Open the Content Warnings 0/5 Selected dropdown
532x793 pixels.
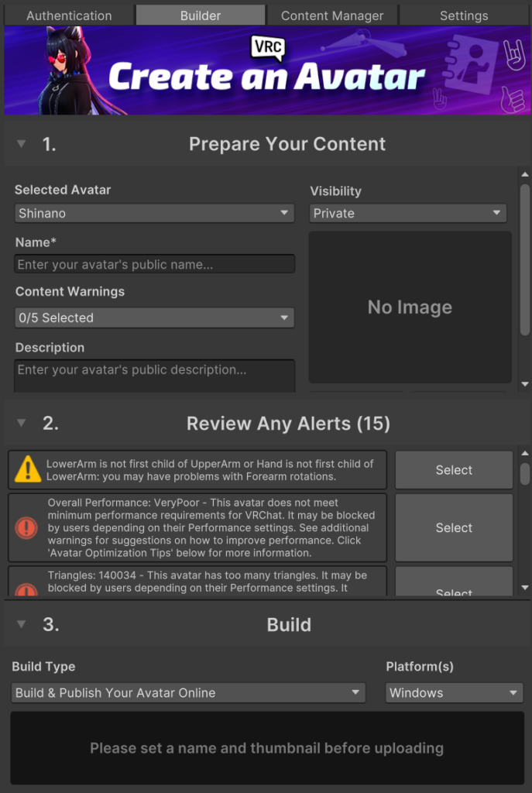click(154, 318)
